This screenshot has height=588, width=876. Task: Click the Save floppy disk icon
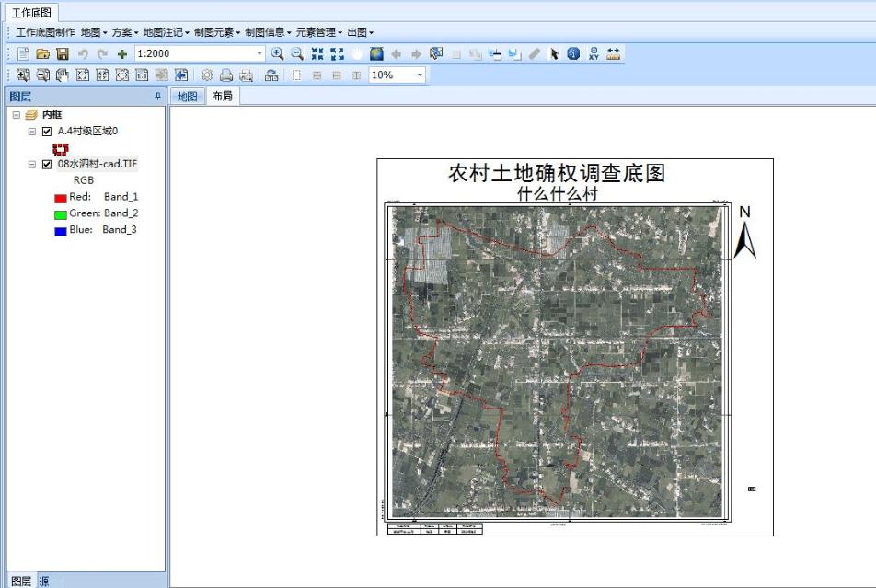click(x=63, y=54)
